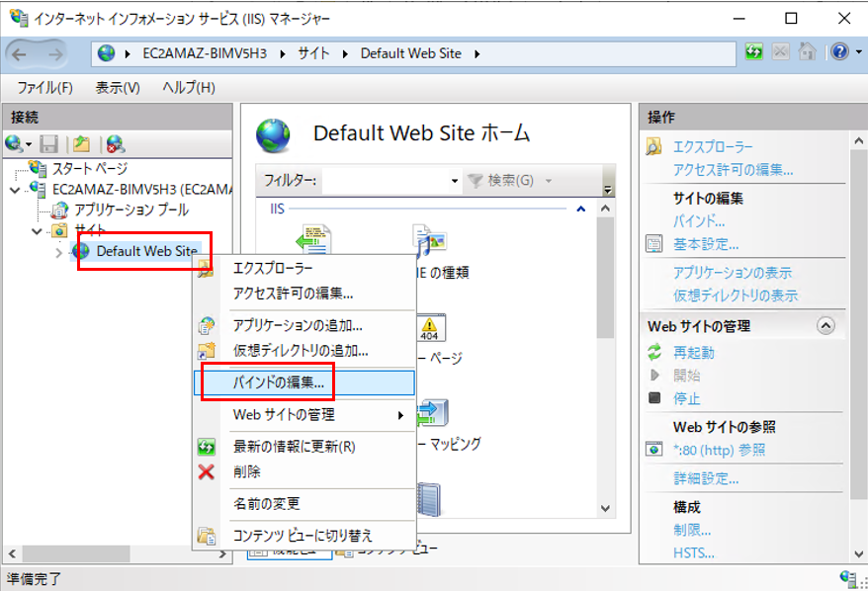The height and width of the screenshot is (592, 868).
Task: Click View virtual directories (仮想ディレクトリの表示) link
Action: (x=736, y=296)
